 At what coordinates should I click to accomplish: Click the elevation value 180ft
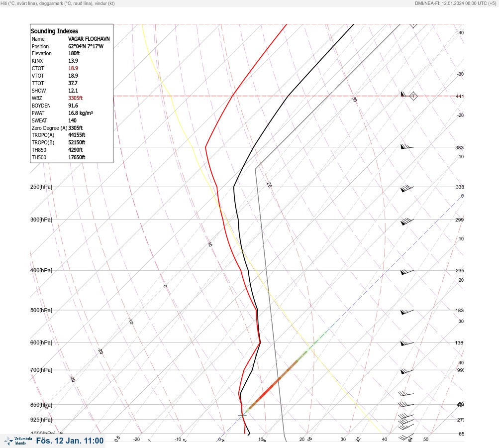click(x=74, y=53)
